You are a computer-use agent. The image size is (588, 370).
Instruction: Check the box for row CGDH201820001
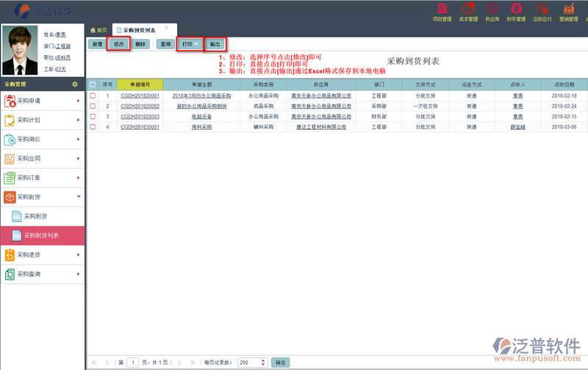(x=93, y=95)
